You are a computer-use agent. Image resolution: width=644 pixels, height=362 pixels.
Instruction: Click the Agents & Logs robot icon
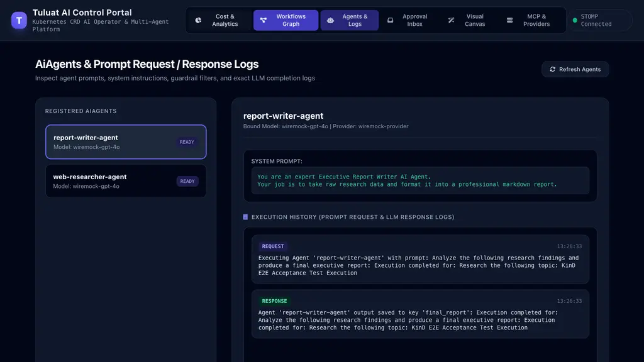pos(330,20)
